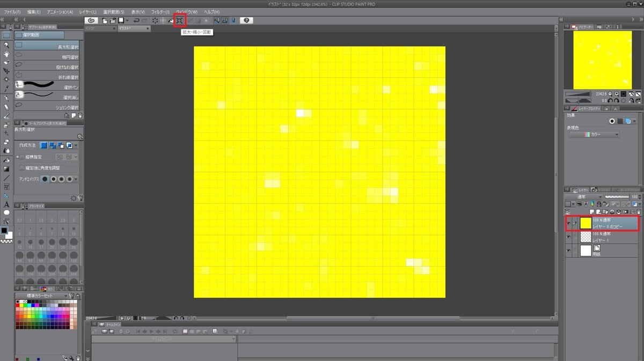Click the delete sub tool trash icon
The width and height of the screenshot is (644, 361).
pyautogui.click(x=80, y=115)
